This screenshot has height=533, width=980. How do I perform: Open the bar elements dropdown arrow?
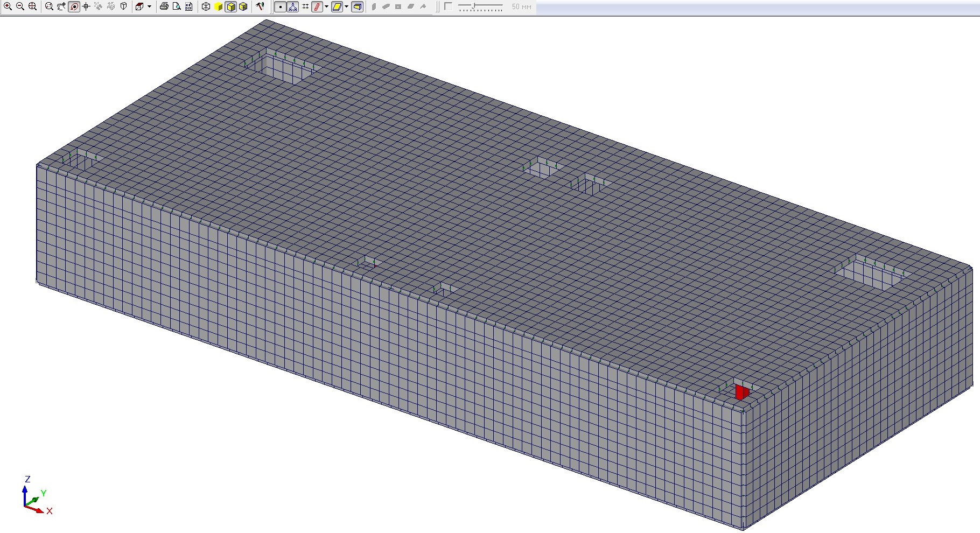(326, 6)
